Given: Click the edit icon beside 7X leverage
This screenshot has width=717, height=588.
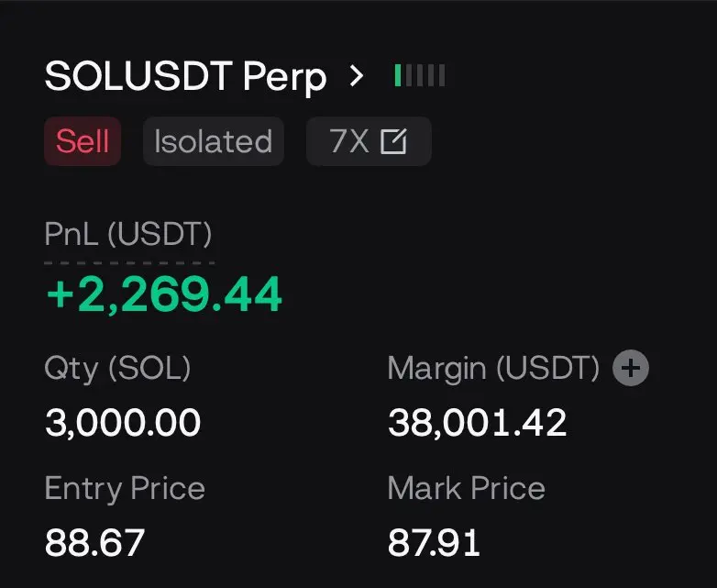Looking at the screenshot, I should (x=393, y=141).
